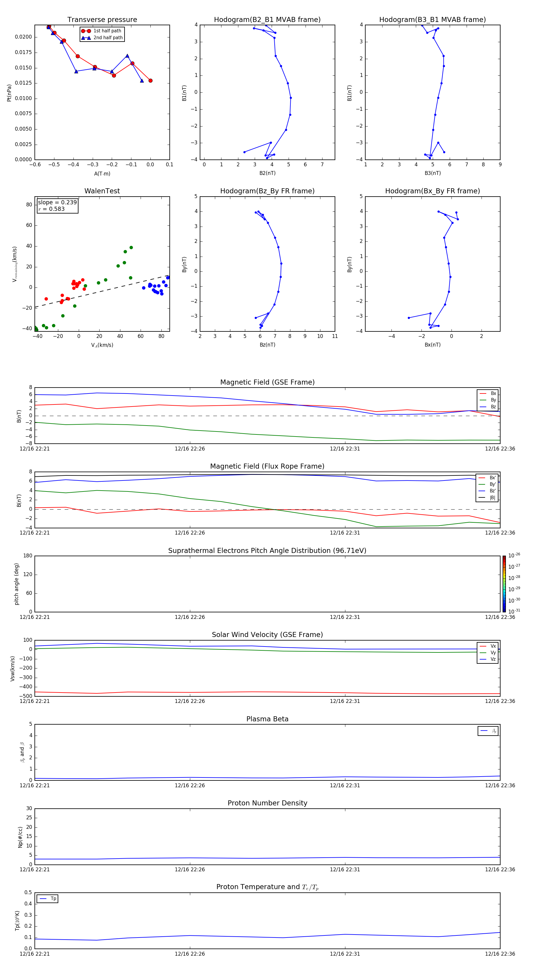
Task: Click the Hodogram(B3_B1 MVAB frame) title
Action: pos(432,20)
